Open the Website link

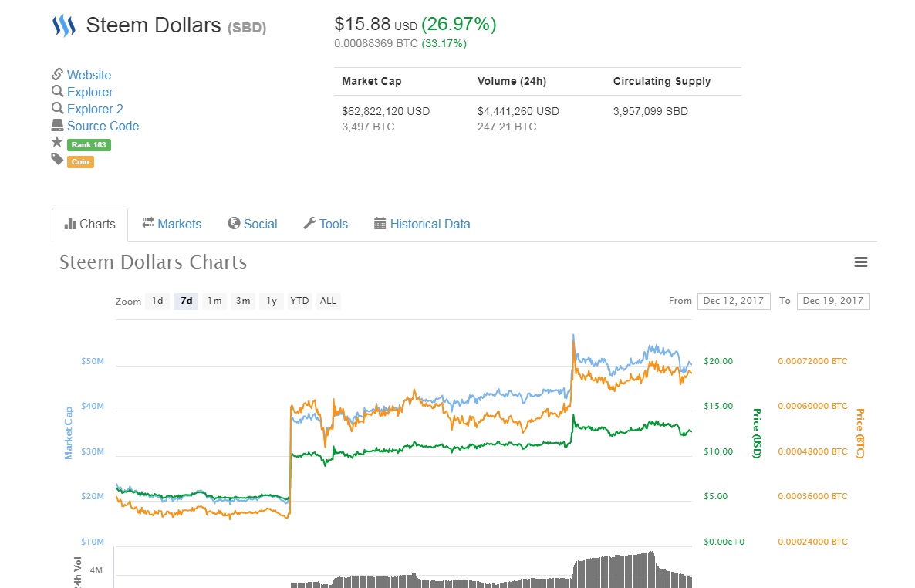(89, 75)
